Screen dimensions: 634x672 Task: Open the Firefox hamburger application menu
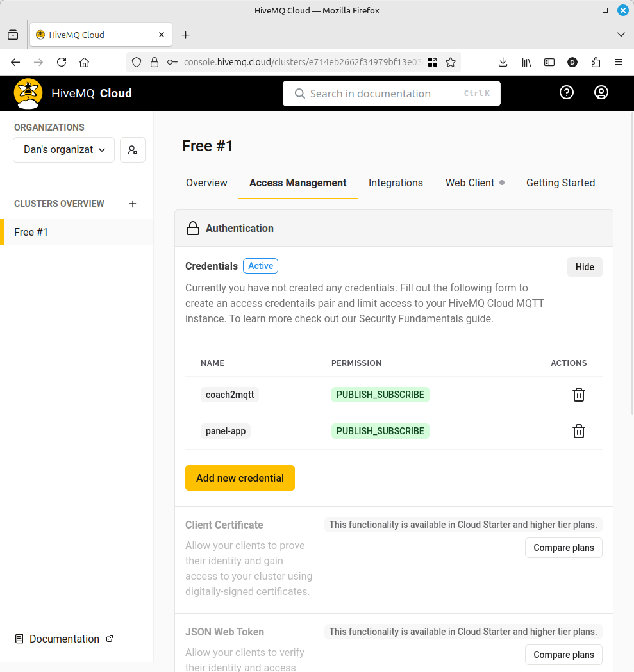tap(618, 62)
